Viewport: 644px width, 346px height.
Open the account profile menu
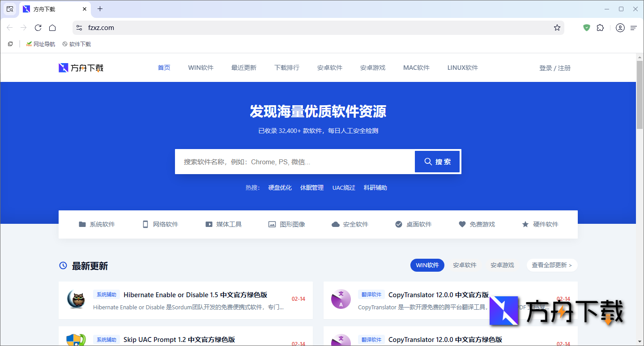tap(620, 27)
